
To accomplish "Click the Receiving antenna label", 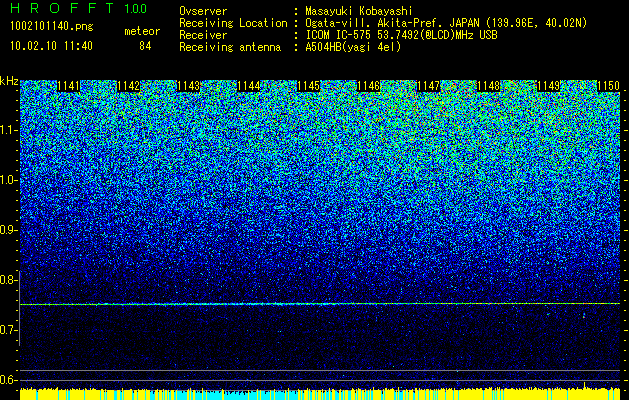I will pos(230,47).
